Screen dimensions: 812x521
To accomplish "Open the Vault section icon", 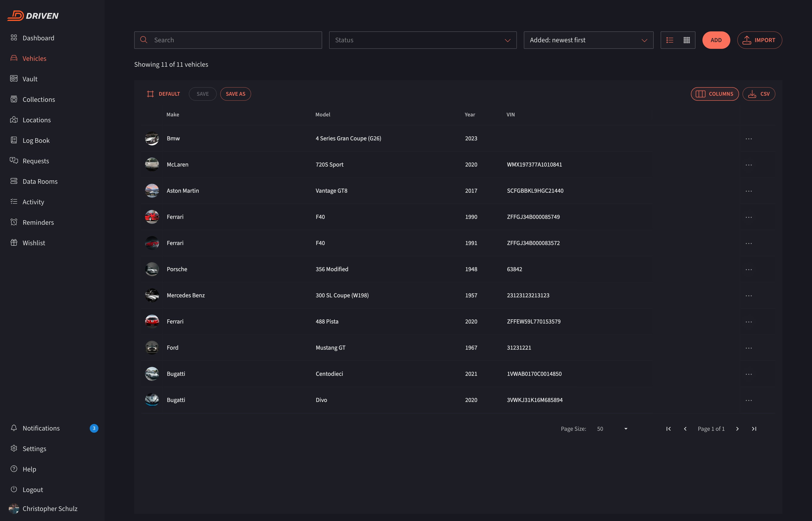I will pyautogui.click(x=14, y=78).
